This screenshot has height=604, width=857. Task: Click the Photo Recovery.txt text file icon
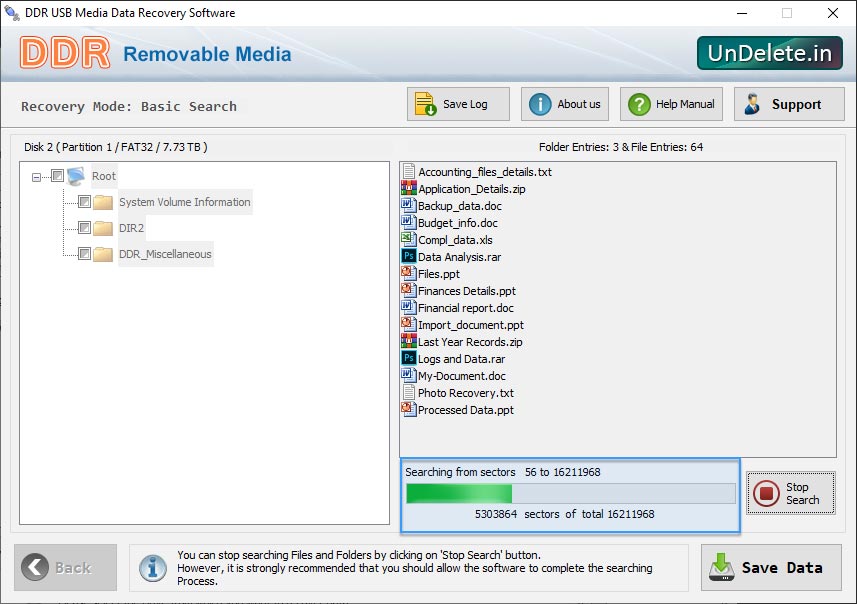409,392
